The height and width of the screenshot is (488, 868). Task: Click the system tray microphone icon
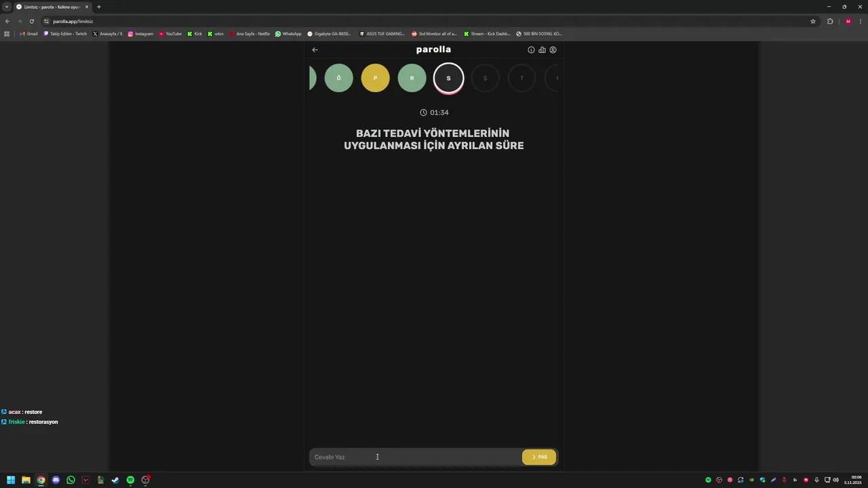816,480
